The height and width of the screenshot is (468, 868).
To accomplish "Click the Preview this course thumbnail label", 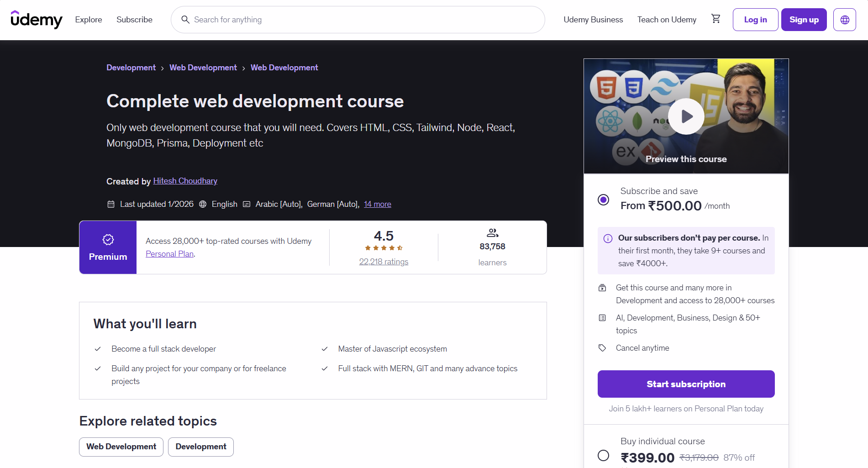I will point(686,159).
